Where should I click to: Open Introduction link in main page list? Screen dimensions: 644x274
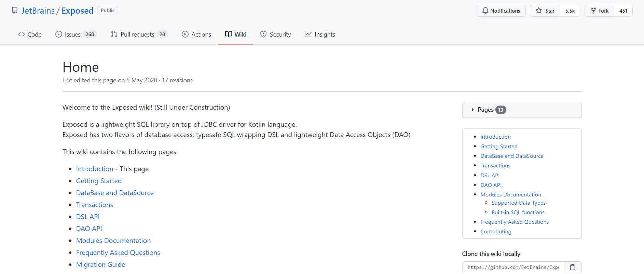[95, 169]
